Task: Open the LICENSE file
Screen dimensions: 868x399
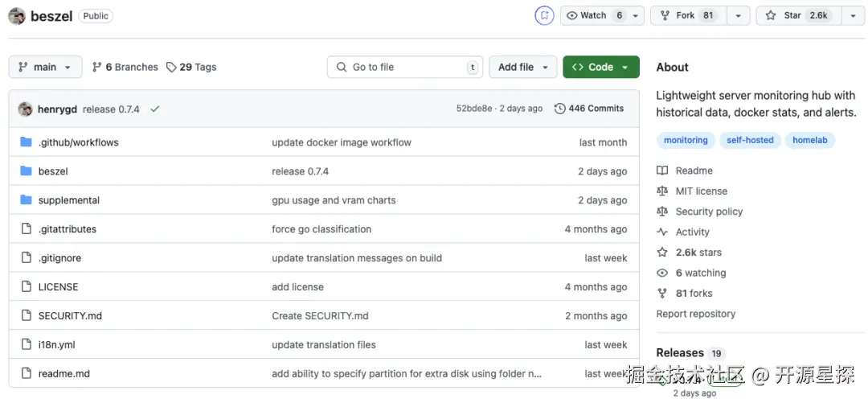Action: [58, 286]
